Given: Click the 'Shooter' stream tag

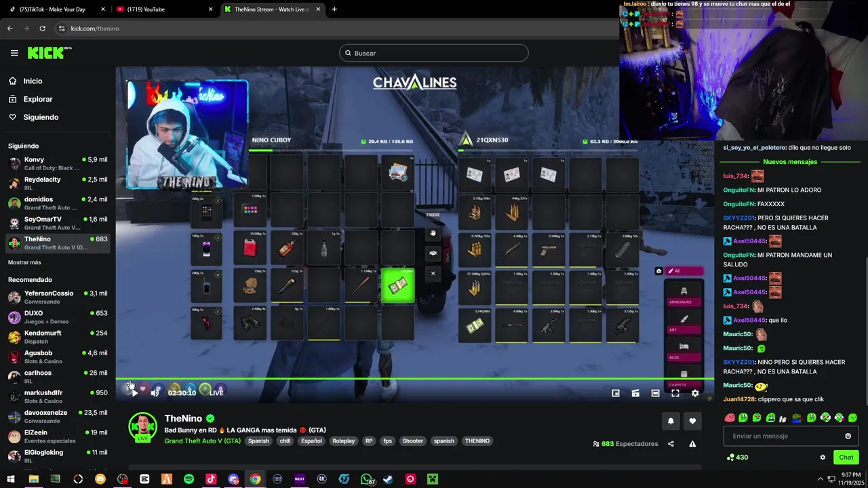Looking at the screenshot, I should (412, 441).
